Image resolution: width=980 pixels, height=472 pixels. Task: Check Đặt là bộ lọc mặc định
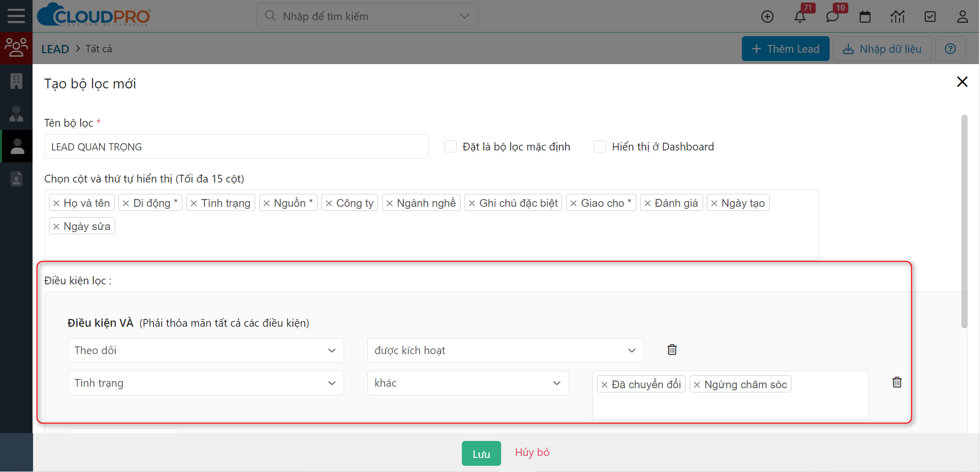(x=450, y=146)
